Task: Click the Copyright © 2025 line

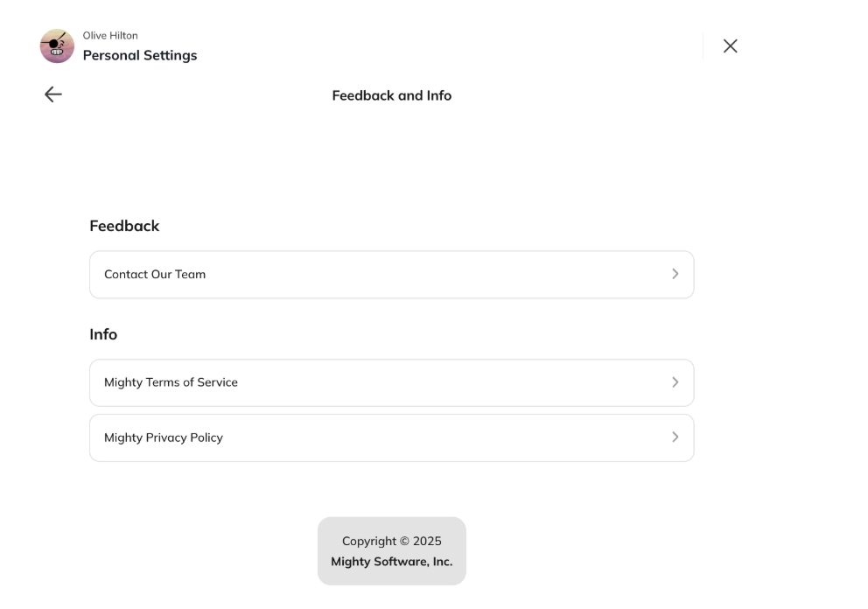Action: tap(391, 541)
